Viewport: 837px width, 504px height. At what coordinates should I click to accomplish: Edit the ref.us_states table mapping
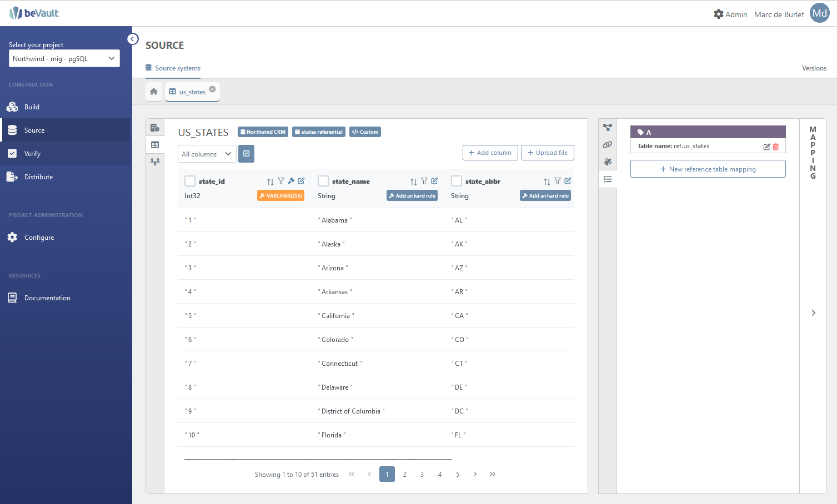766,147
